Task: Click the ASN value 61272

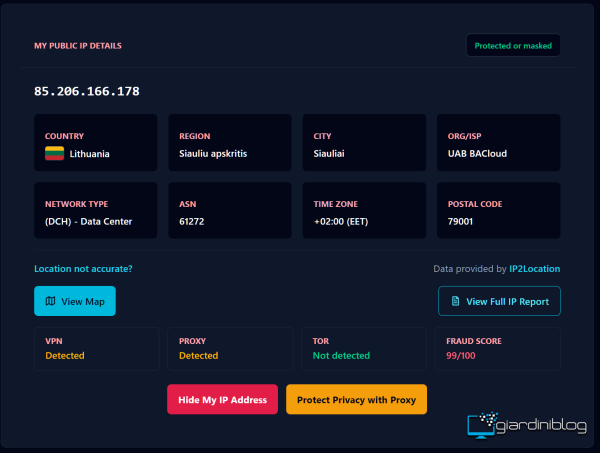Action: (192, 222)
